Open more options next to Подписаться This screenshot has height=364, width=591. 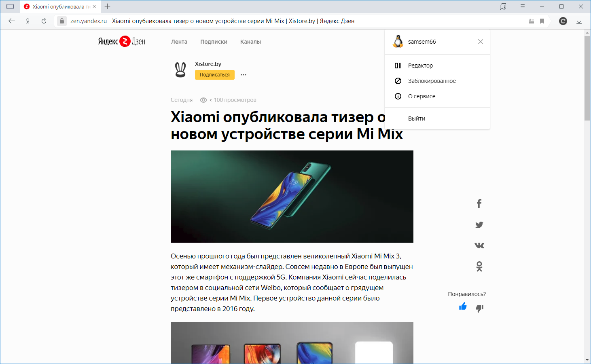coord(244,75)
